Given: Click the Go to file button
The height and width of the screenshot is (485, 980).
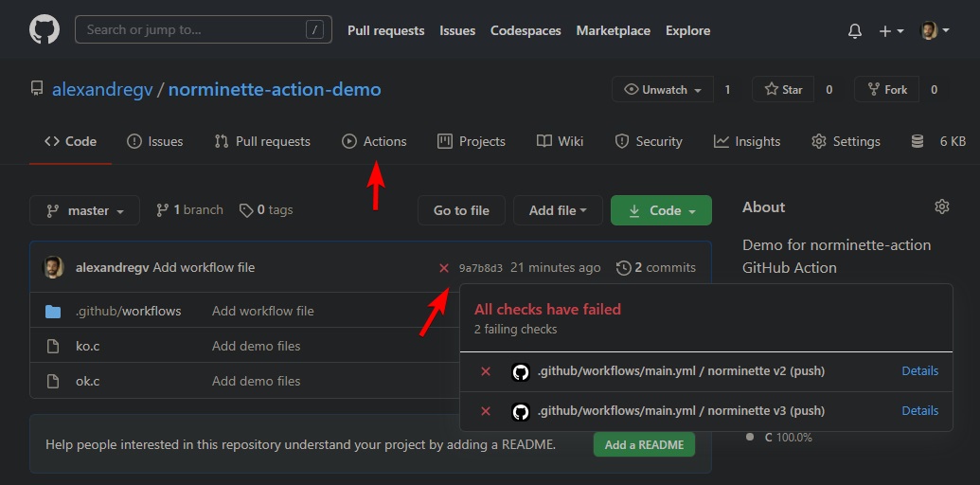Looking at the screenshot, I should (461, 210).
